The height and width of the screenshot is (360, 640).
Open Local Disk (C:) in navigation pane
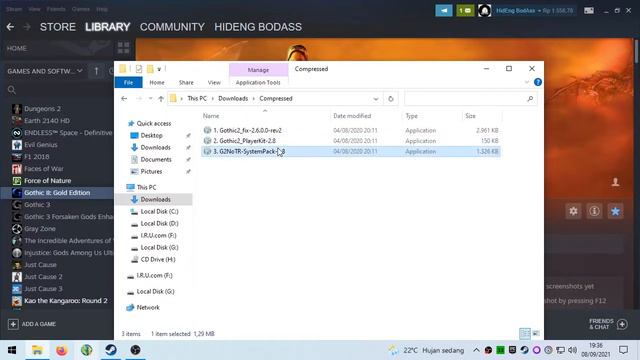coord(159,211)
